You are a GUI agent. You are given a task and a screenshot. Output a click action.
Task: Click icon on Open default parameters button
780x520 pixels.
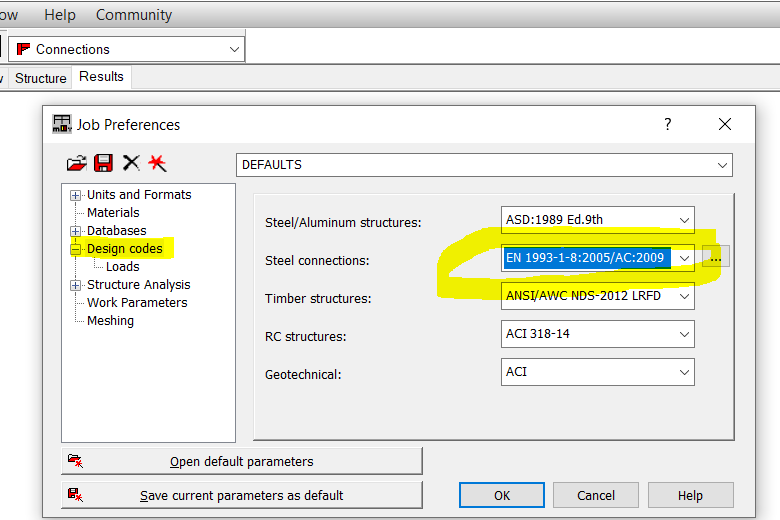pos(75,461)
